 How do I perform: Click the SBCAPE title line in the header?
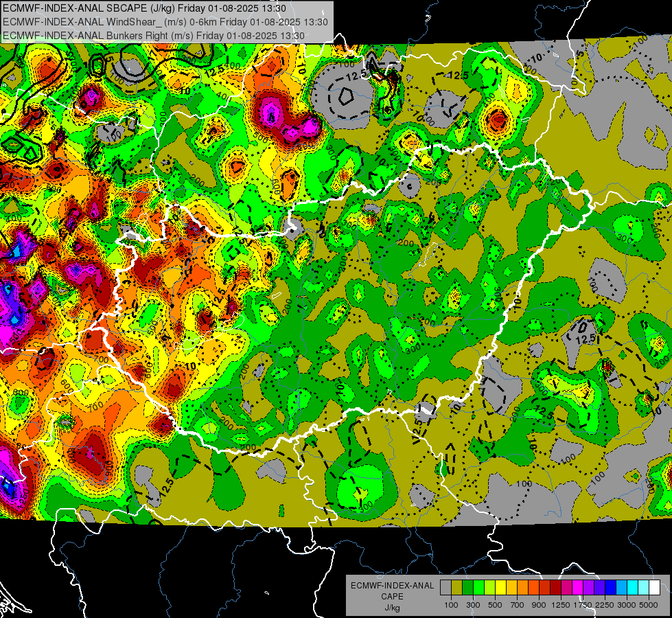coord(144,8)
